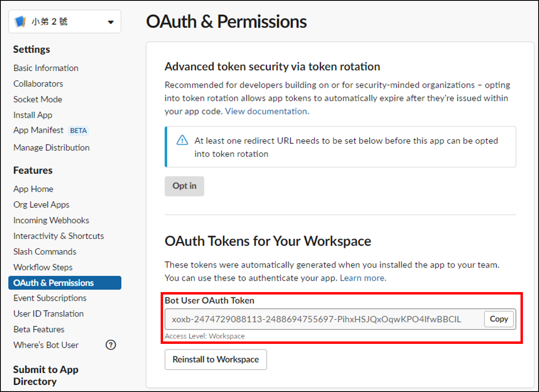539x392 pixels.
Task: Click the question mark next to Where's Bot User
Action: pyautogui.click(x=111, y=345)
